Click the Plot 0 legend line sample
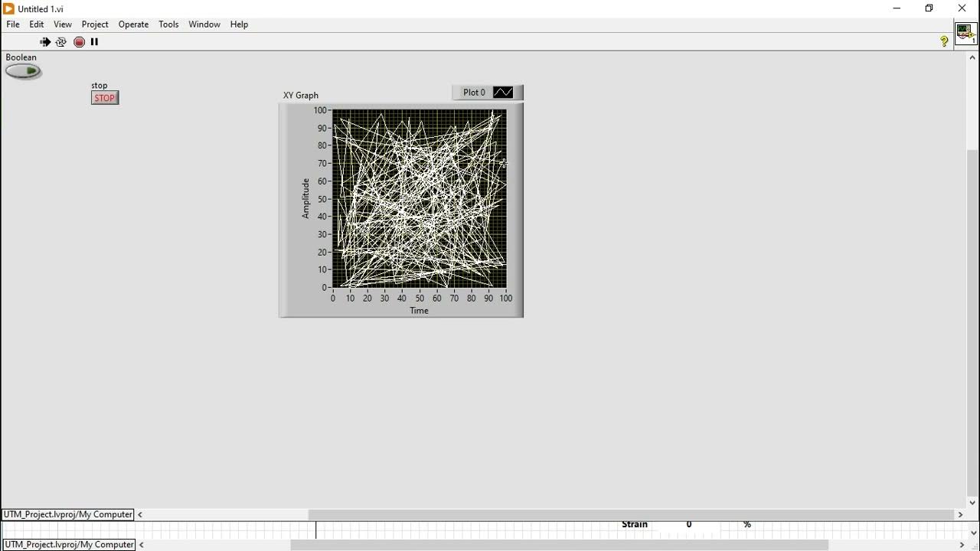Image resolution: width=980 pixels, height=551 pixels. 503,93
